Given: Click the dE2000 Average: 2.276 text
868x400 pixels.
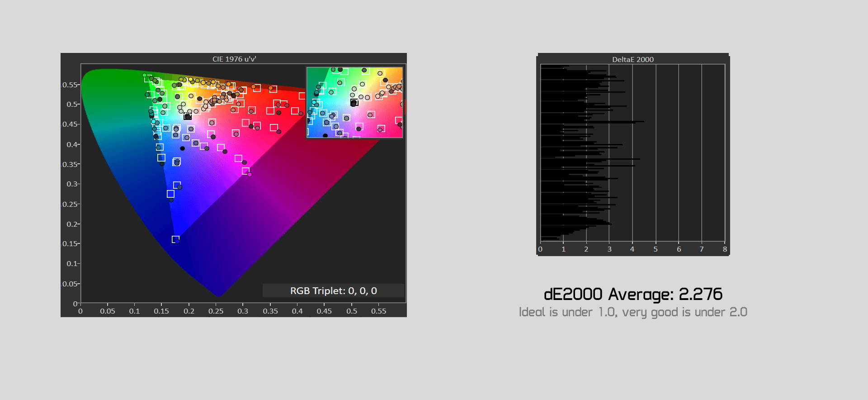Looking at the screenshot, I should [633, 294].
